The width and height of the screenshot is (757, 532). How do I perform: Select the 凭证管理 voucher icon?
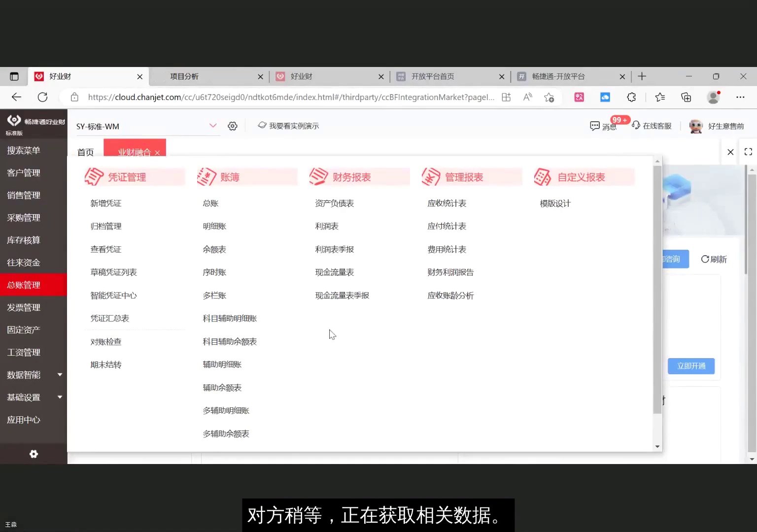pyautogui.click(x=94, y=177)
